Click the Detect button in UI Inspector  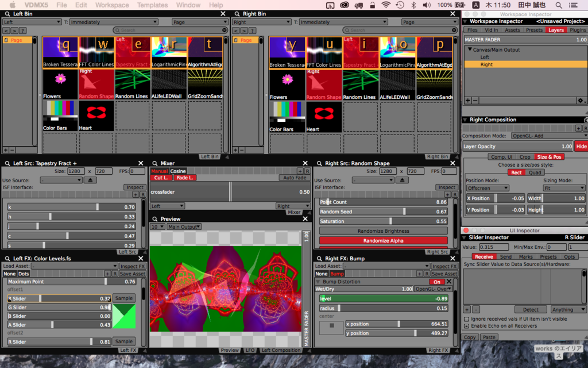point(531,309)
